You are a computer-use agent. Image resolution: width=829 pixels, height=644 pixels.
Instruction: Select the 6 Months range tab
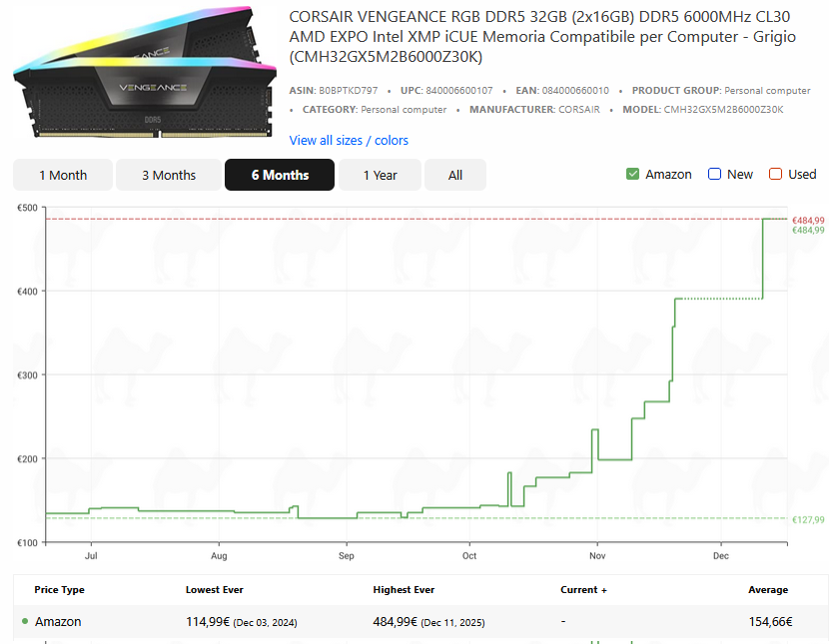[x=280, y=175]
